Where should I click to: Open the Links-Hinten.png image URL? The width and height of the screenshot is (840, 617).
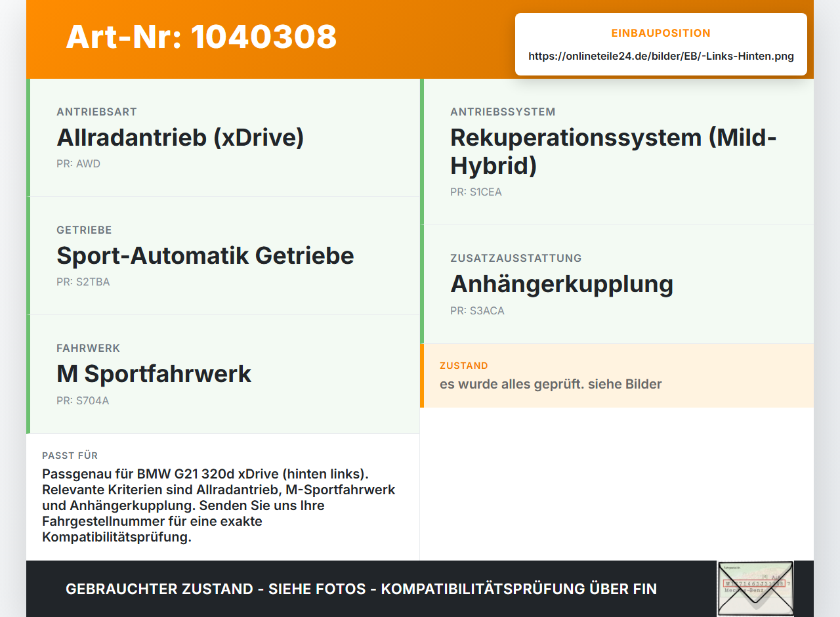pos(661,56)
